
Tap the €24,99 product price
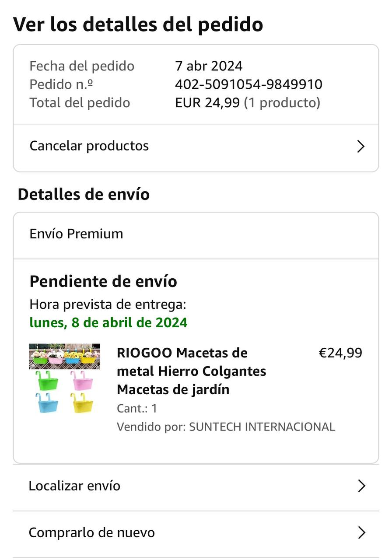pos(340,353)
